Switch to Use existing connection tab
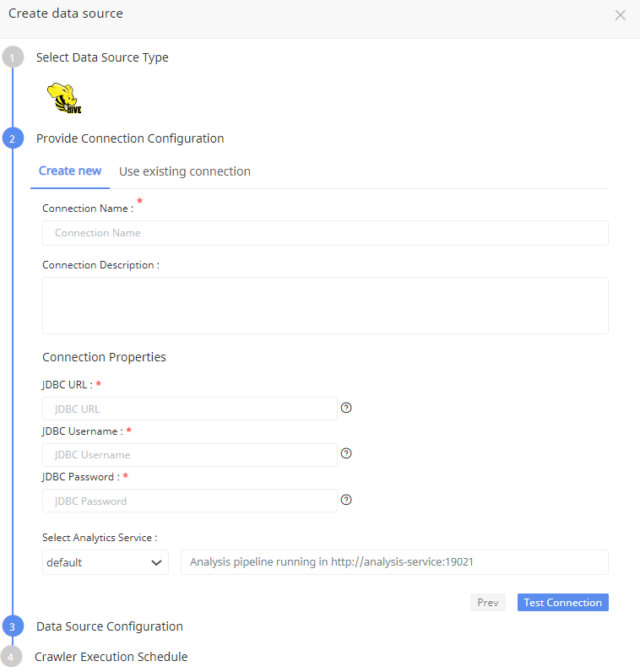The image size is (640, 672). tap(185, 171)
